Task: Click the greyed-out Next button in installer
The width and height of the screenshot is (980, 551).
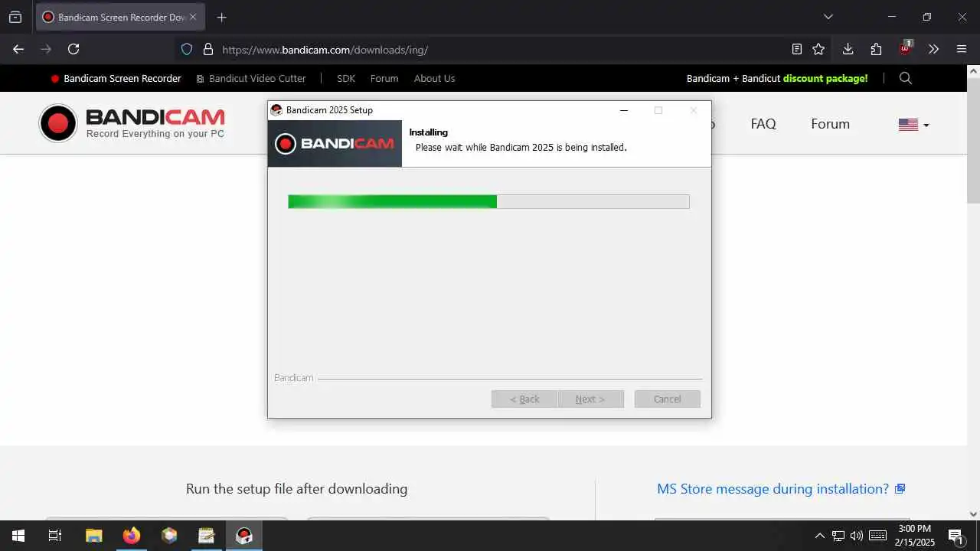Action: coord(590,399)
